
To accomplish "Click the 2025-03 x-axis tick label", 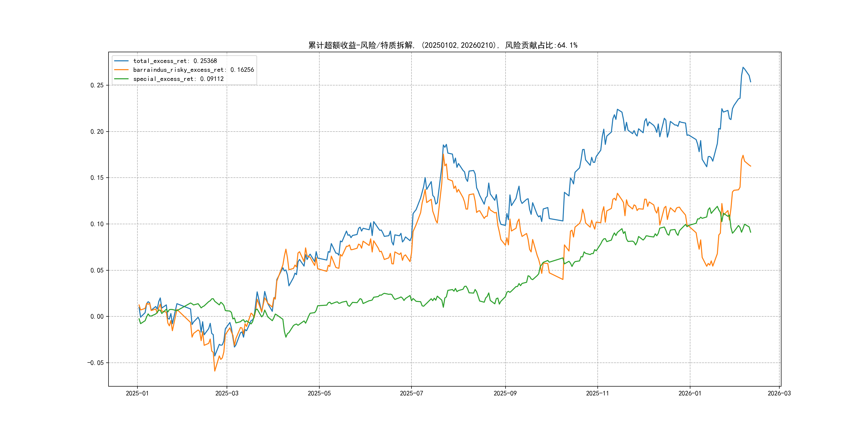I will point(227,393).
